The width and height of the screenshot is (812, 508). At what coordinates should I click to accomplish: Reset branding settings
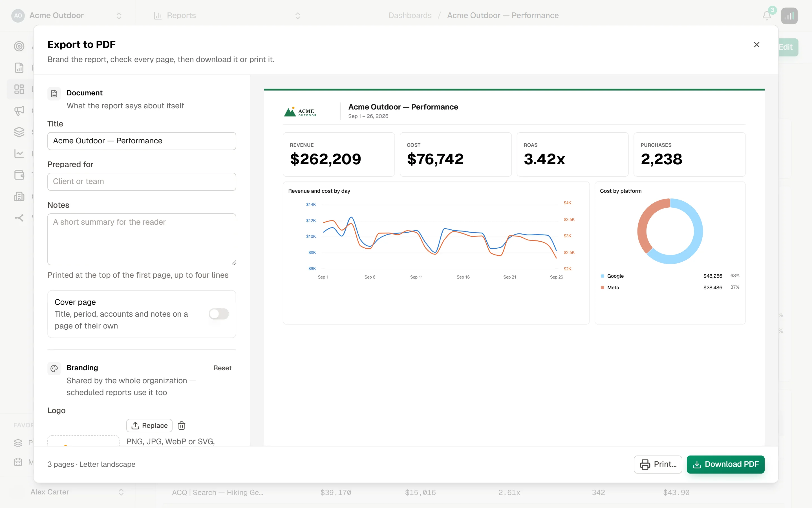[222, 368]
